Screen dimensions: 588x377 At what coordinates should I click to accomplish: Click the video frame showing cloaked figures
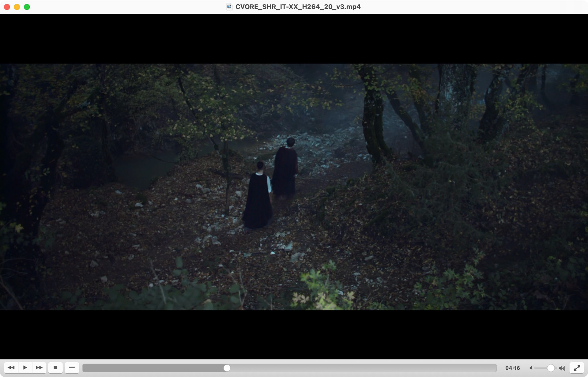[294, 187]
